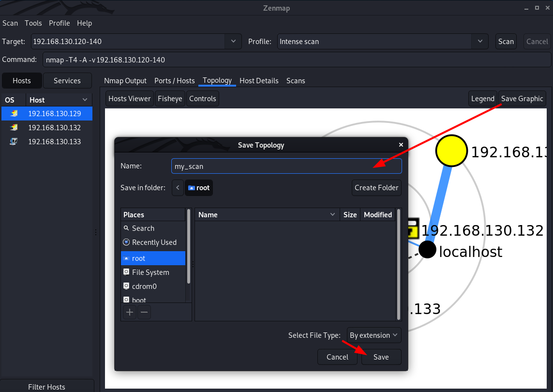Click the Save button in dialog
Screen dimensions: 553x392
point(381,357)
